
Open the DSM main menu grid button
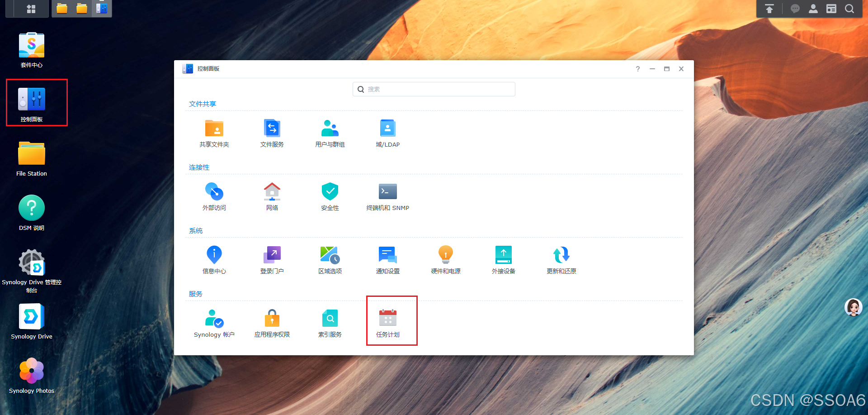tap(31, 9)
